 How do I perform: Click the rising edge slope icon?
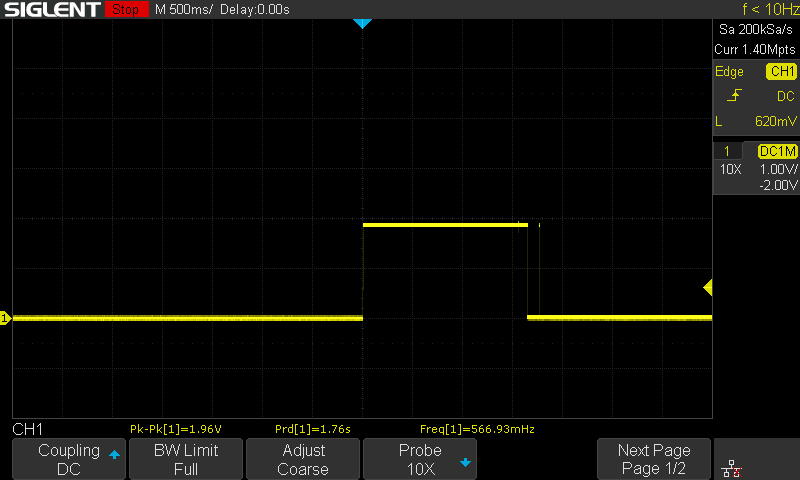click(734, 95)
